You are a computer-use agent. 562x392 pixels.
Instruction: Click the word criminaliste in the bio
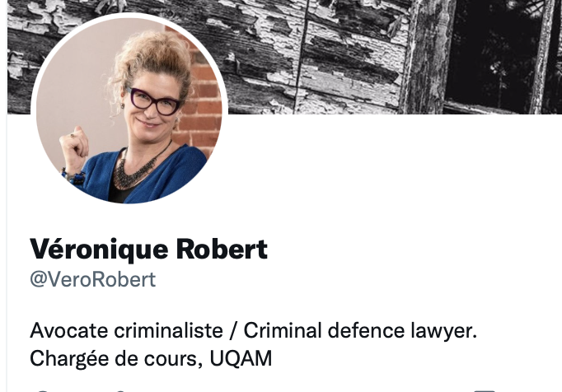click(168, 330)
